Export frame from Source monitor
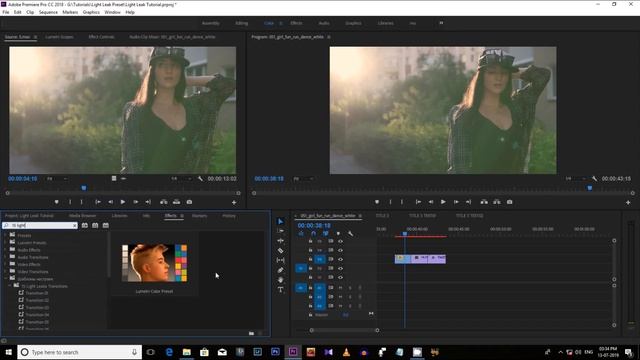This screenshot has width=640, height=360. tap(189, 202)
